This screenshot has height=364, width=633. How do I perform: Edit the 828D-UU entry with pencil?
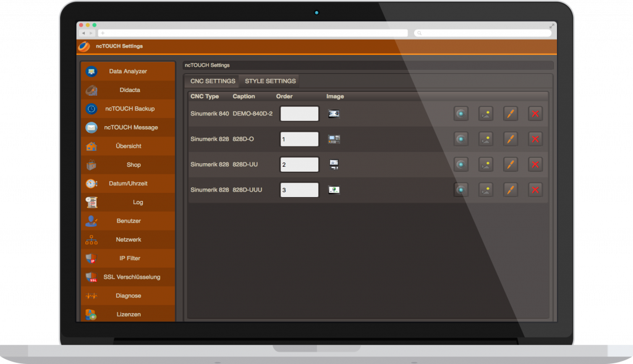[510, 164]
